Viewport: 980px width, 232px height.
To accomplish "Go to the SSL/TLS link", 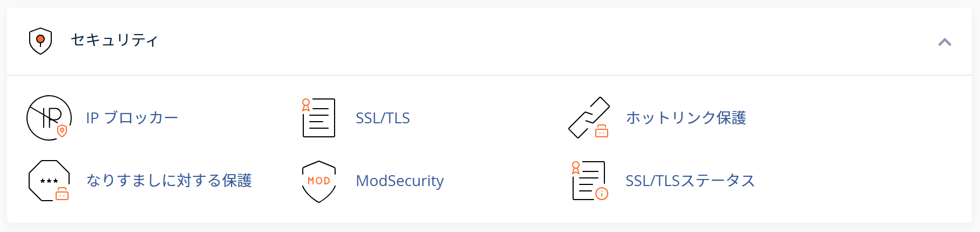I will [x=383, y=118].
